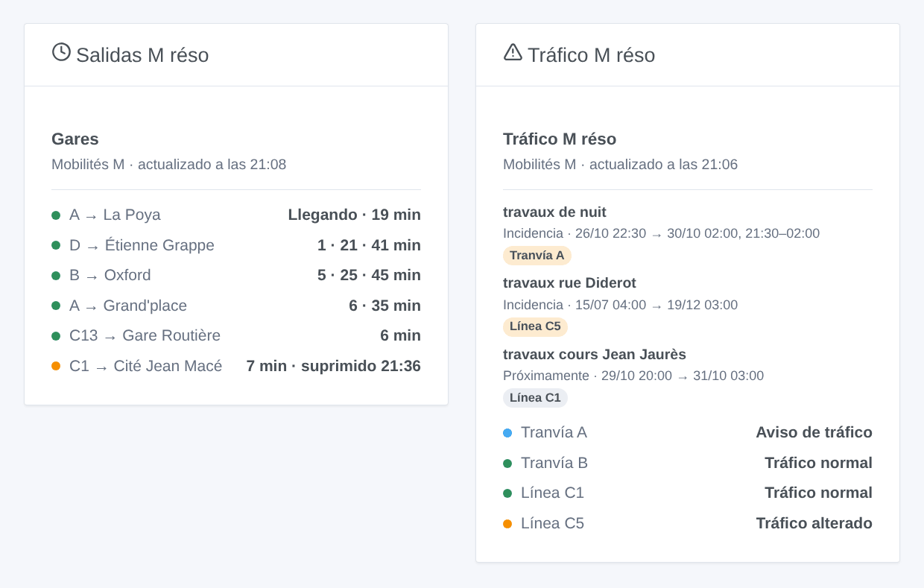
Task: Click the Tráfico M réso card header title
Action: coord(592,55)
